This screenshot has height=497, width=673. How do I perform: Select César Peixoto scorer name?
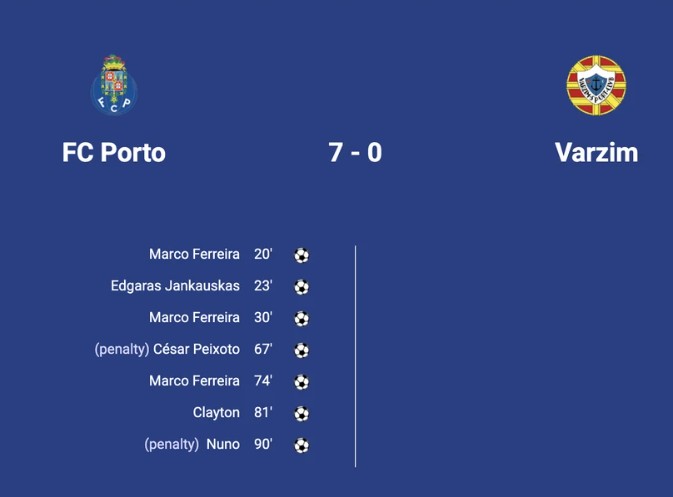tap(197, 349)
